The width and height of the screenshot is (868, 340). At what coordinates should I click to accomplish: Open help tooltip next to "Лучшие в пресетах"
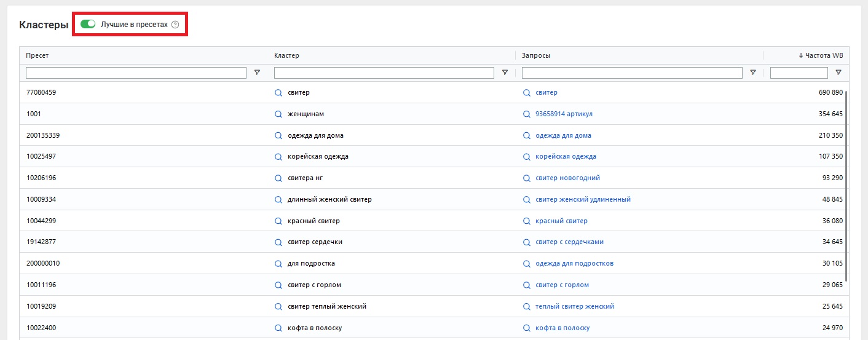[175, 25]
